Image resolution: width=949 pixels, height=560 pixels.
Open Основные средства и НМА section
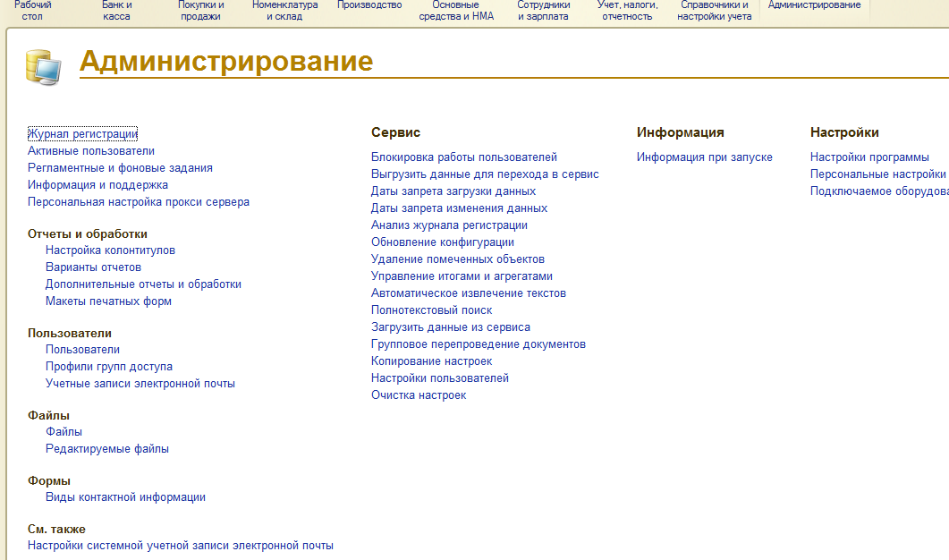(x=456, y=11)
